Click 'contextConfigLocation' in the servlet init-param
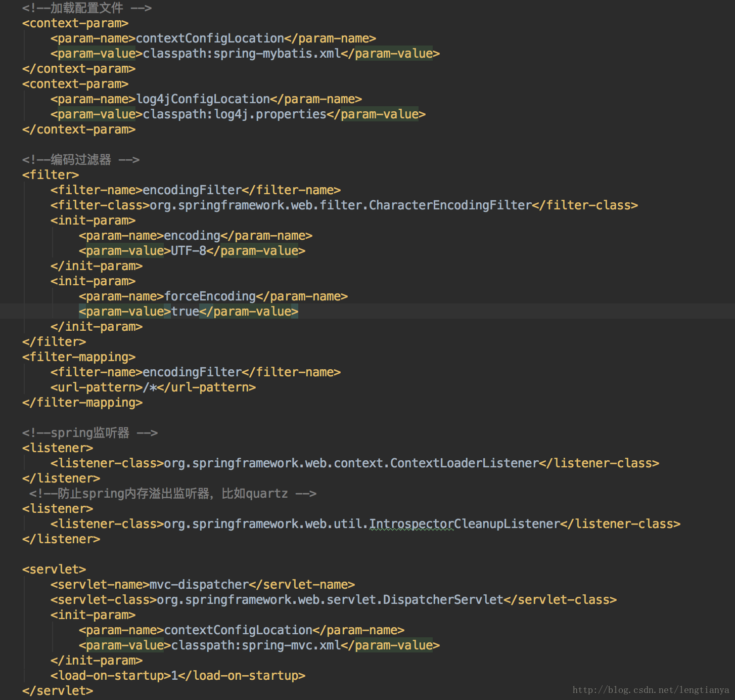735x700 pixels. point(238,630)
